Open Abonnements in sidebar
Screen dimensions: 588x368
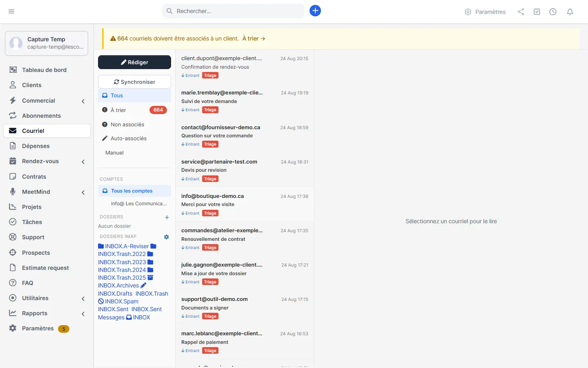[x=41, y=116]
